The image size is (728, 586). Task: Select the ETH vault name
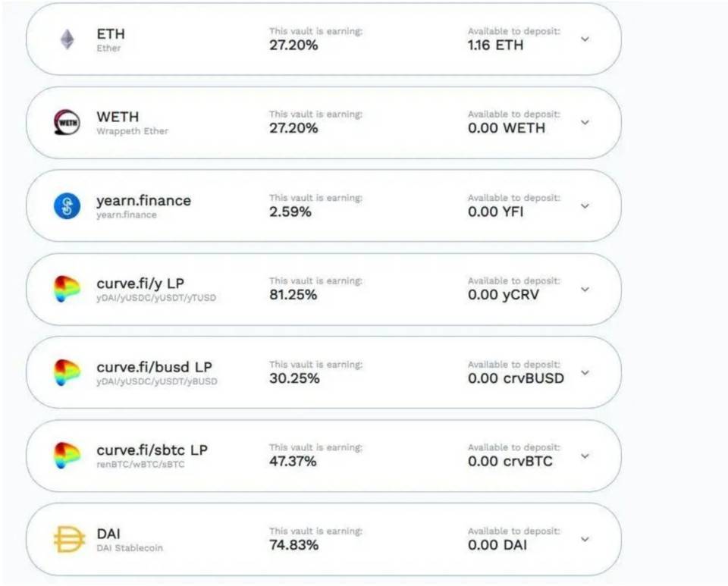click(111, 34)
